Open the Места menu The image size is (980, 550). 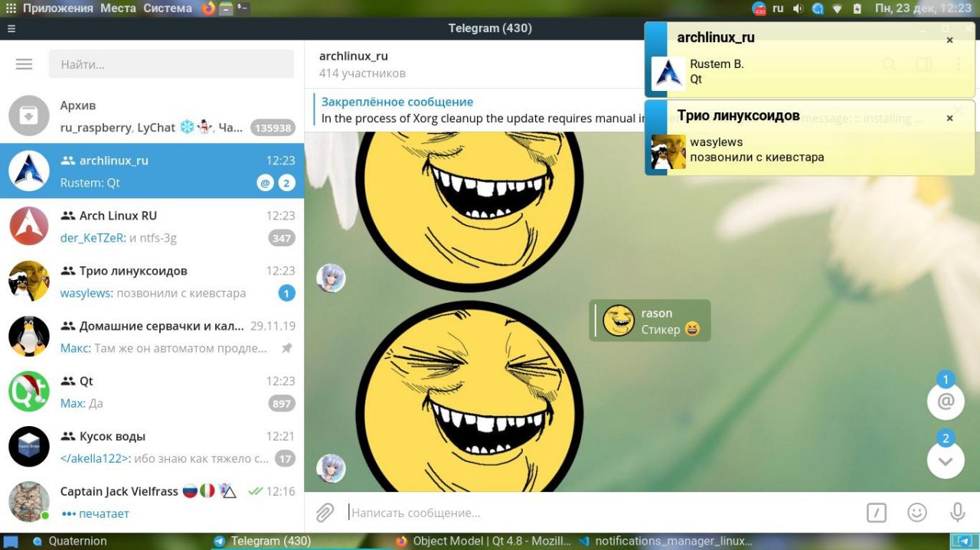(118, 8)
